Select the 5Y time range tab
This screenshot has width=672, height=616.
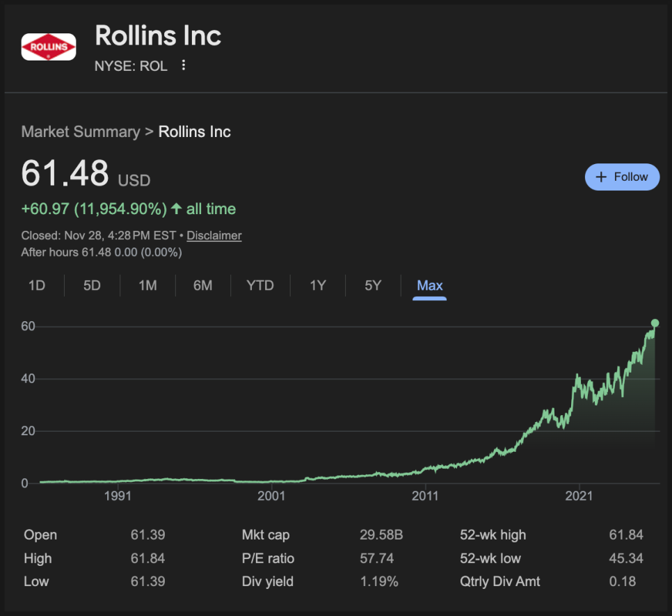tap(373, 286)
